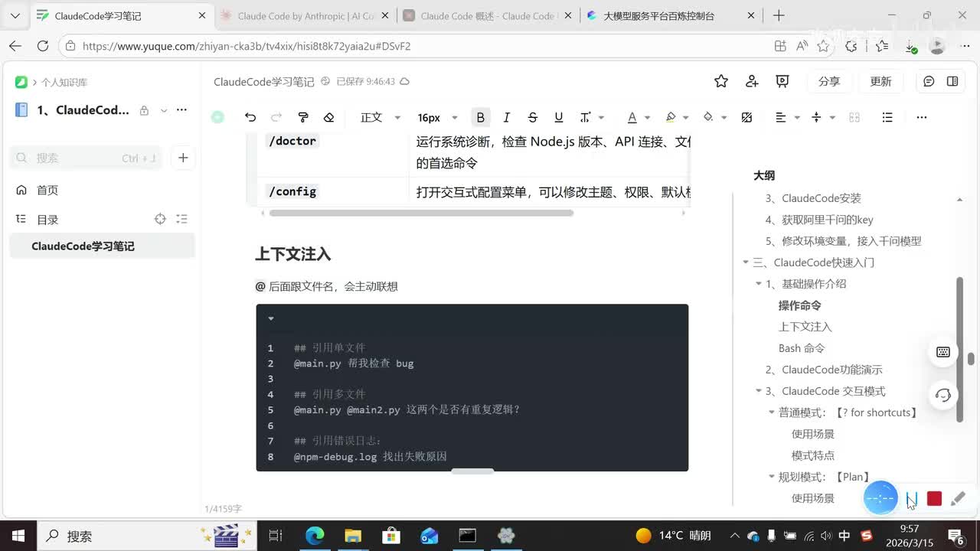Click the keyboard shortcut floating icon

coord(943,352)
